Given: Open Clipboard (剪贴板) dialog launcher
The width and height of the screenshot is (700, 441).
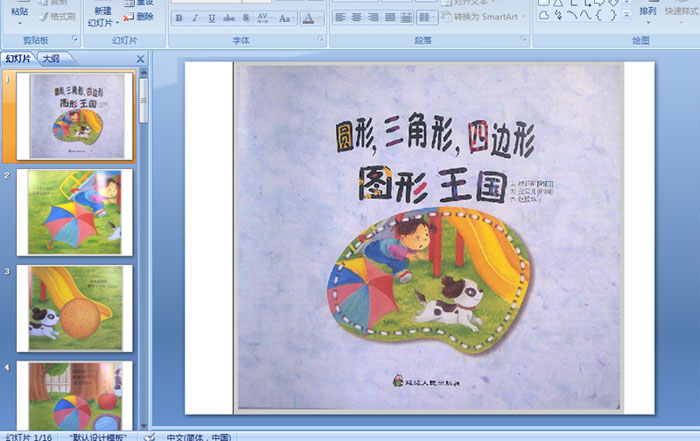Looking at the screenshot, I should [x=75, y=39].
